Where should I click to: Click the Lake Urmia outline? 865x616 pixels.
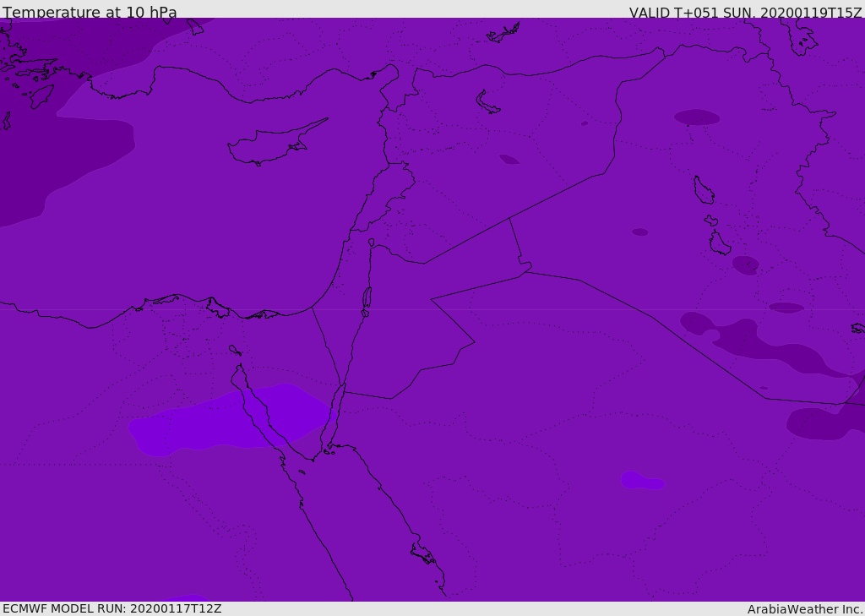pos(804,37)
